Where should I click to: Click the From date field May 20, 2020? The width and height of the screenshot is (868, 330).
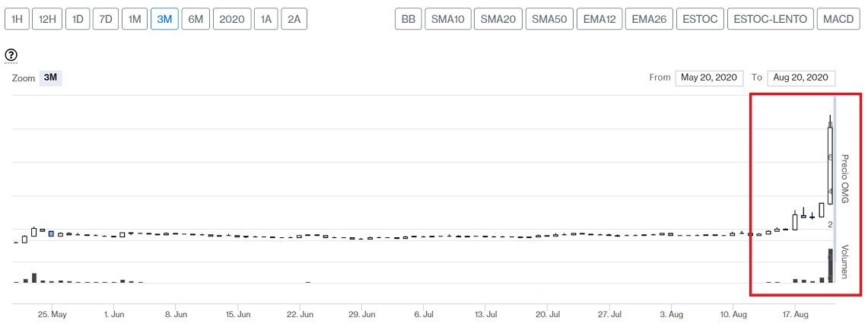[x=709, y=78]
